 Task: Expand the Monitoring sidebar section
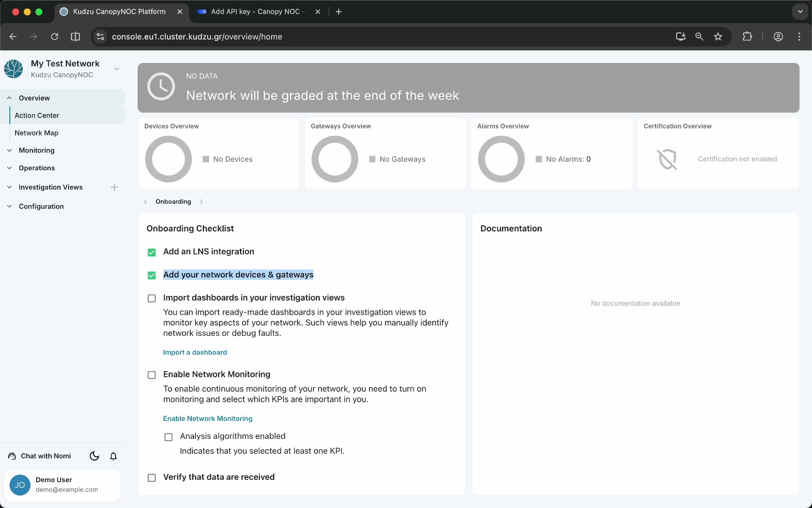tap(9, 151)
